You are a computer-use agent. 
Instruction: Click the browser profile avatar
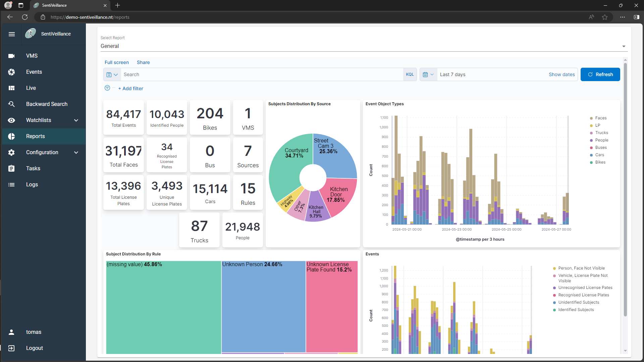click(x=8, y=5)
